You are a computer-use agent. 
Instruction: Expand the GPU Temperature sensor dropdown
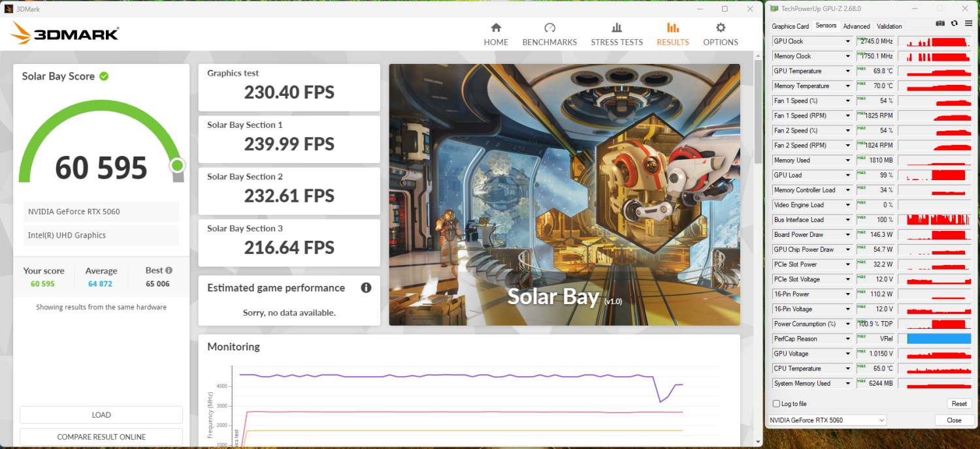[x=848, y=71]
